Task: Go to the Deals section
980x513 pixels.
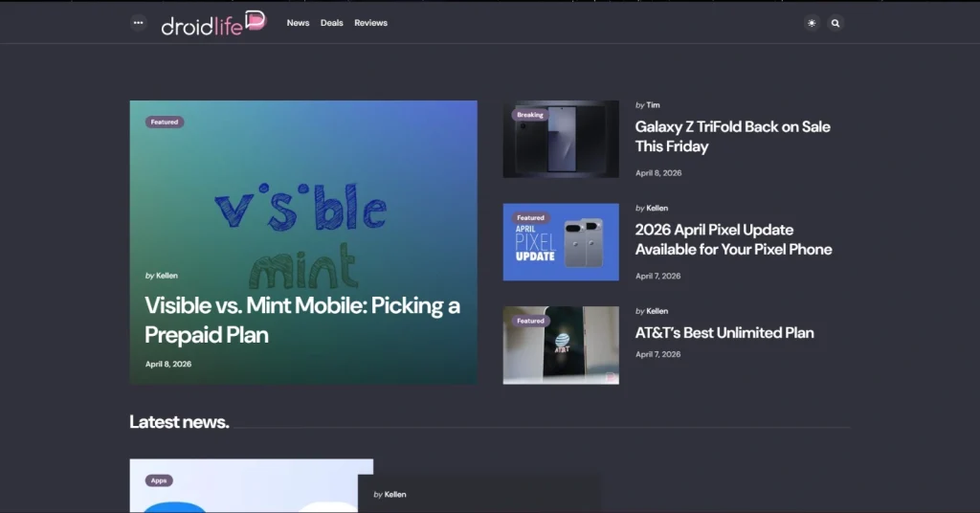Action: 332,23
